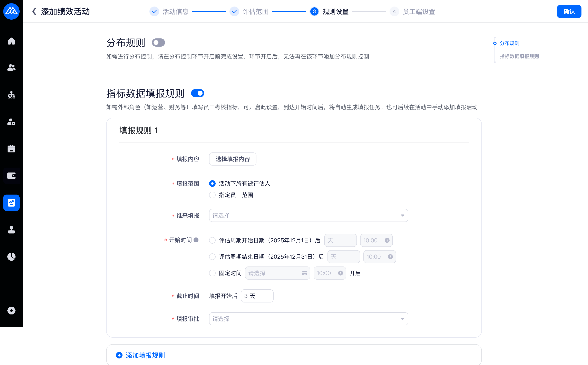Screen dimensions: 588x365
Task: Select the 指定员工范围 radio option
Action: coord(212,195)
